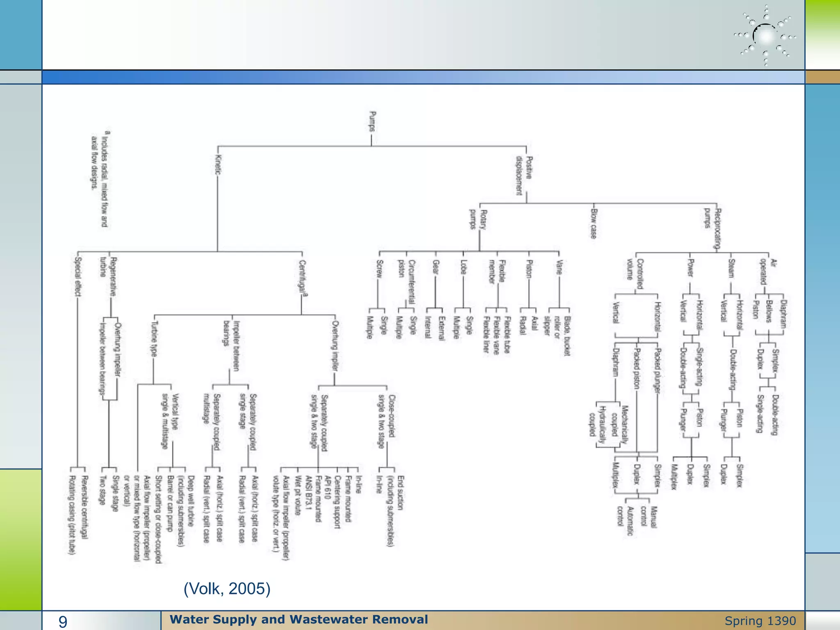Click the 'Internal' gear type label
Viewport: 840px width, 630px height.
tap(427, 327)
